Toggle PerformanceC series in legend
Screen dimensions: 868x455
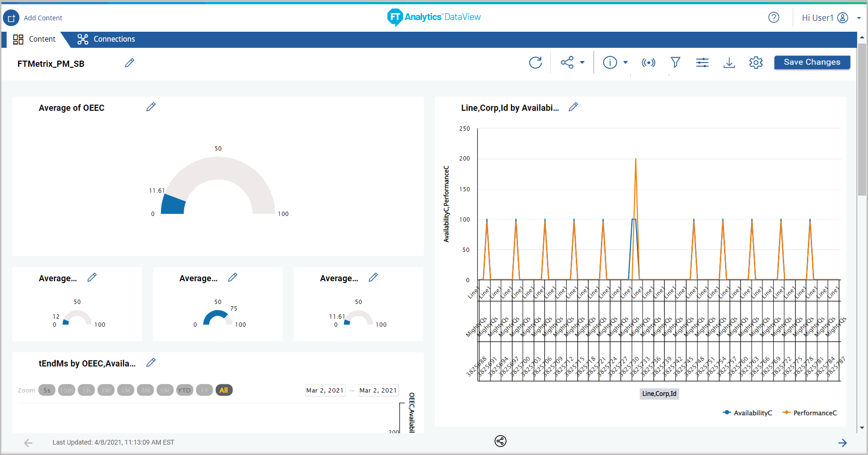(x=810, y=413)
